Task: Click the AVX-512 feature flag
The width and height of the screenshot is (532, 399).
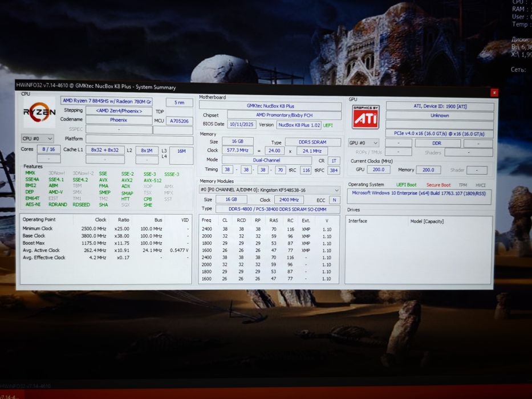Action: point(152,181)
